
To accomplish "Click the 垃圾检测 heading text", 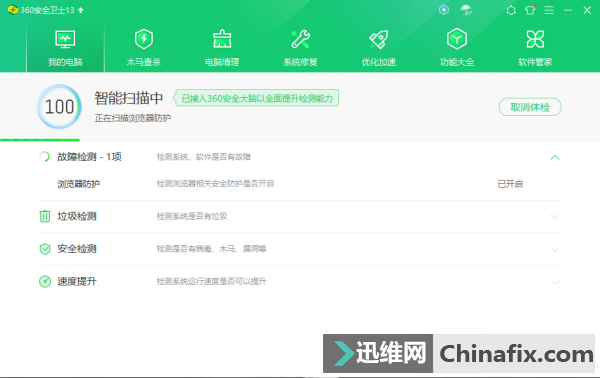I will pos(77,216).
